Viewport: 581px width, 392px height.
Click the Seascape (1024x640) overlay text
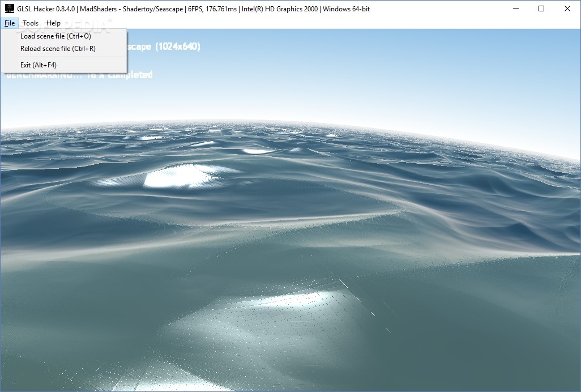(164, 46)
